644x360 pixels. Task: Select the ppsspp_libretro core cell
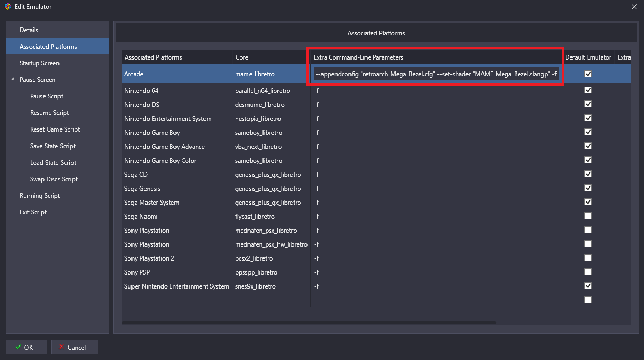tap(271, 272)
